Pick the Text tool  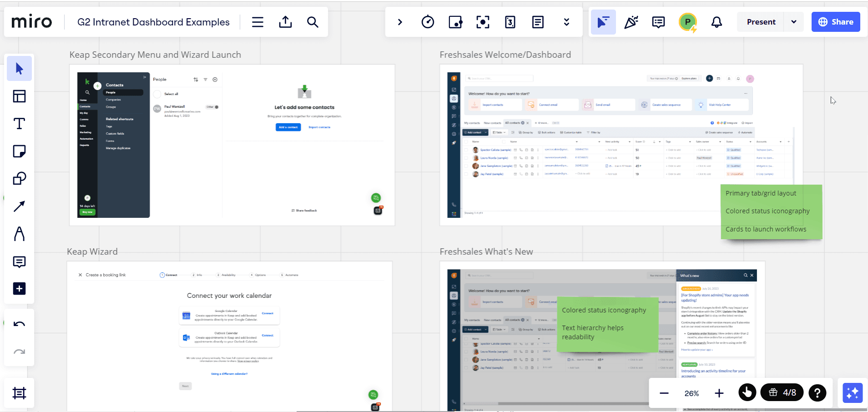[x=19, y=124]
